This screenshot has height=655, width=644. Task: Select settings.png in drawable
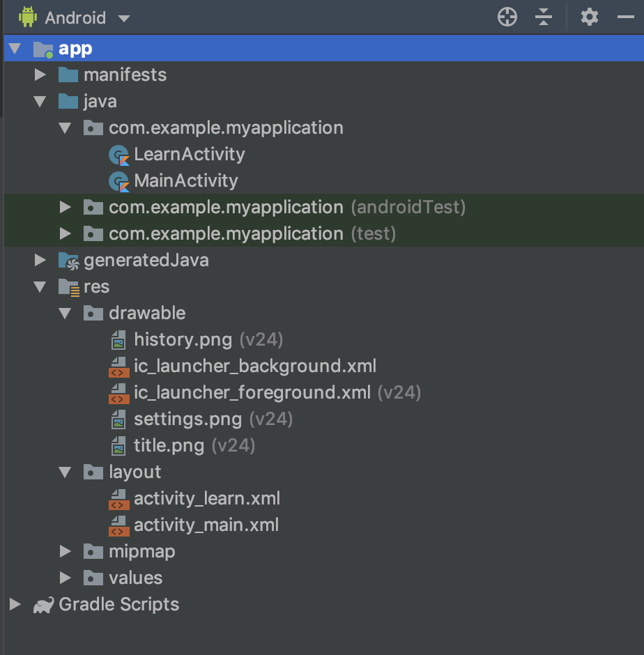187,419
